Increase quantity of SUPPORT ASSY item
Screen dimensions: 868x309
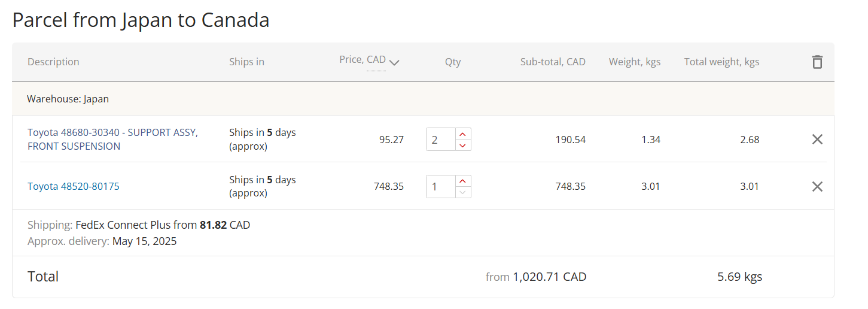[x=463, y=134]
